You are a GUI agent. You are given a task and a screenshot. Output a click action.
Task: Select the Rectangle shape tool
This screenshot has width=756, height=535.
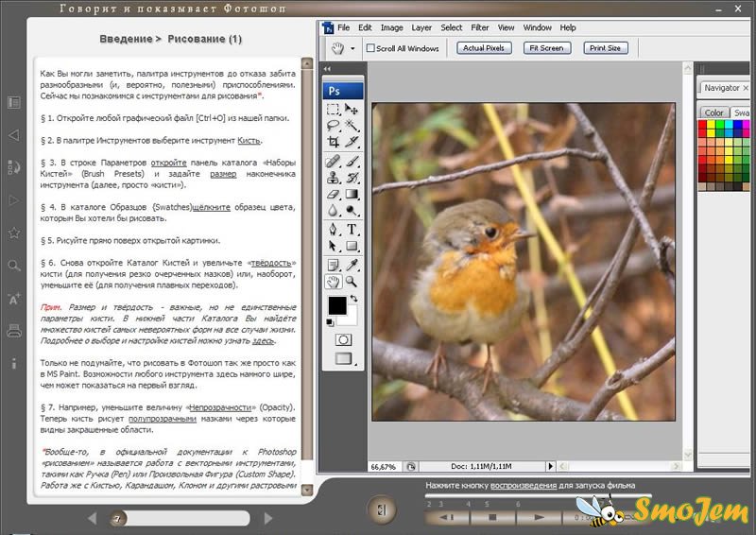click(x=352, y=246)
